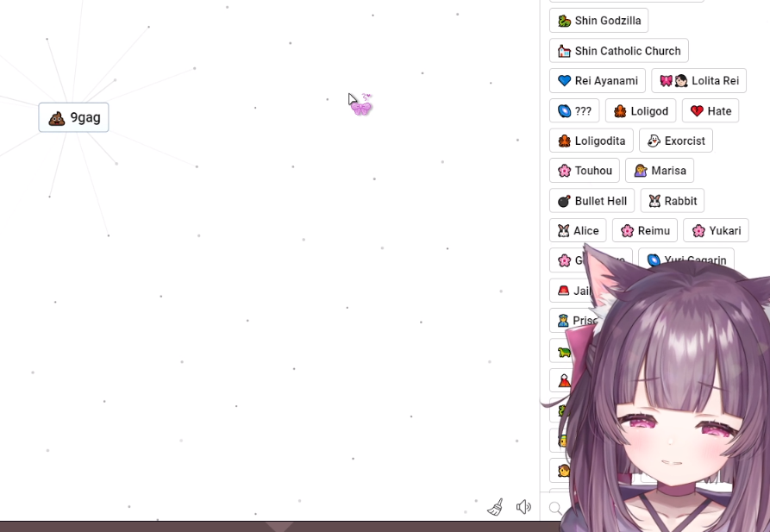770x532 pixels.
Task: Click the flower icon on Yukari
Action: (x=698, y=231)
